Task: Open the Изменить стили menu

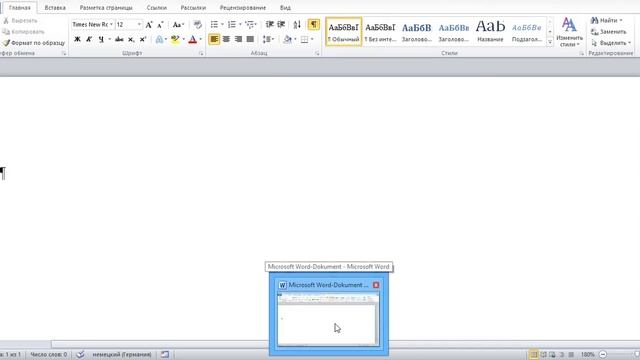Action: (x=569, y=32)
